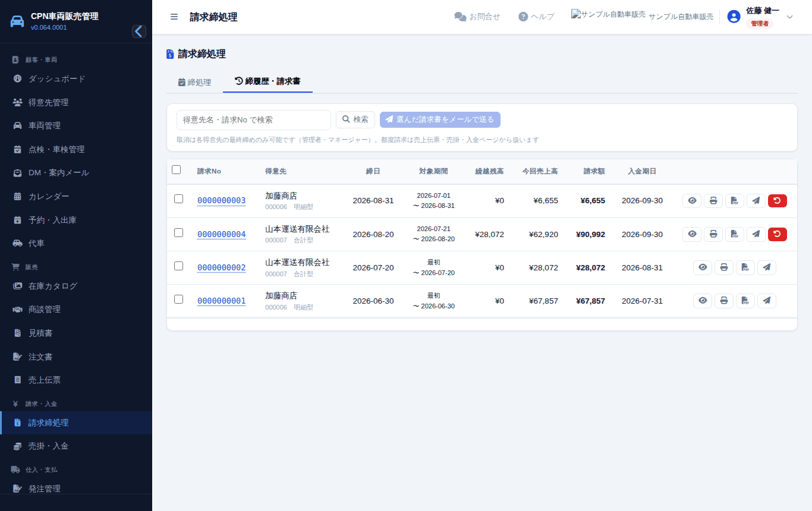Select the 締履歴・請求書 tab
812x511 pixels.
click(267, 81)
